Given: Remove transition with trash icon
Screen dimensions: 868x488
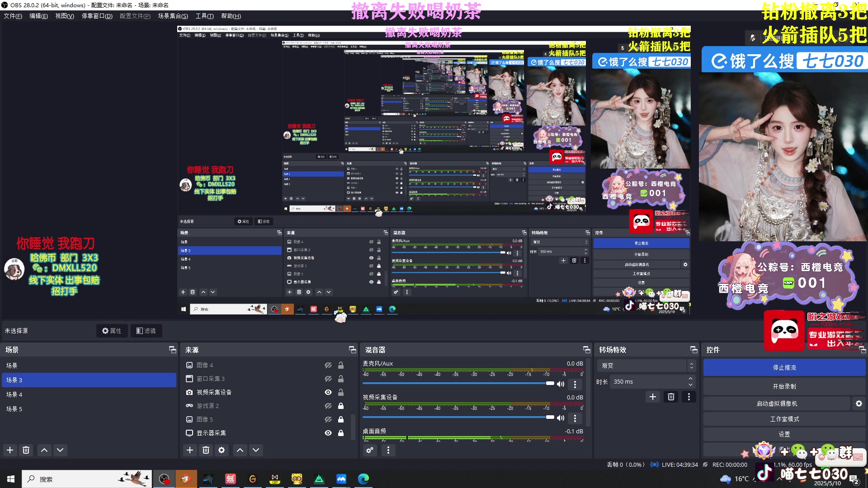Looking at the screenshot, I should click(x=671, y=397).
